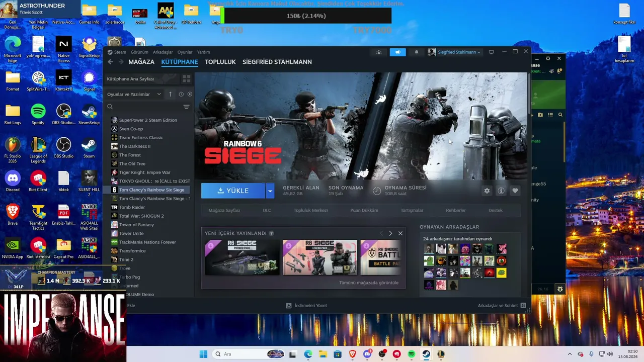The height and width of the screenshot is (362, 644).
Task: Open Microsoft Edge from the taskbar
Action: coord(308,354)
